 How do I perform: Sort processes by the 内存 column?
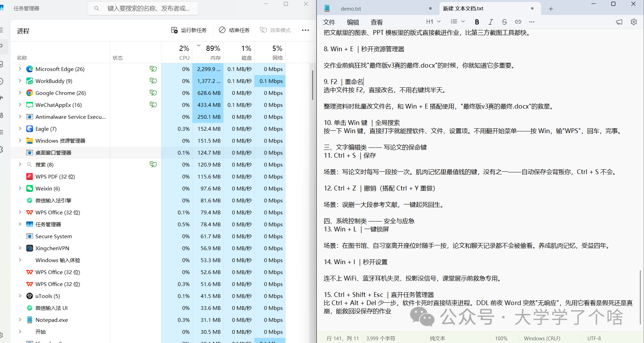[208, 52]
